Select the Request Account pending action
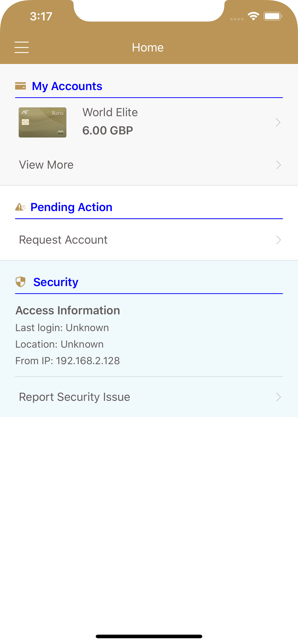 (63, 240)
